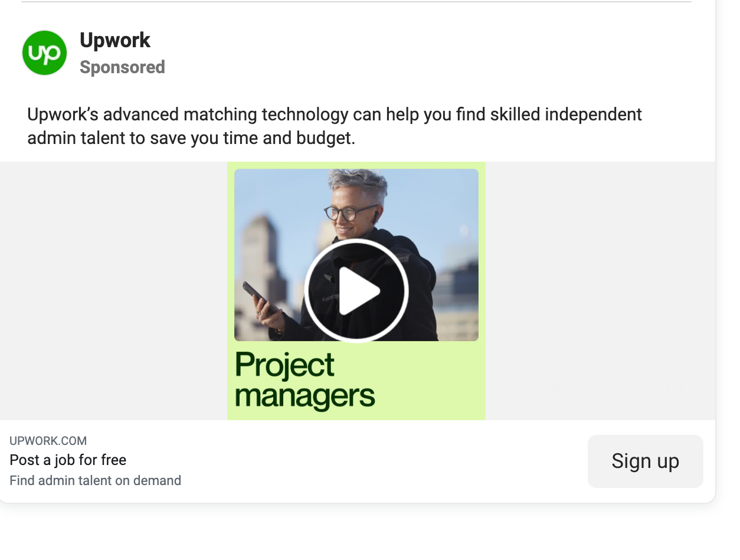
Task: Click the Project managers caption
Action: 304,380
